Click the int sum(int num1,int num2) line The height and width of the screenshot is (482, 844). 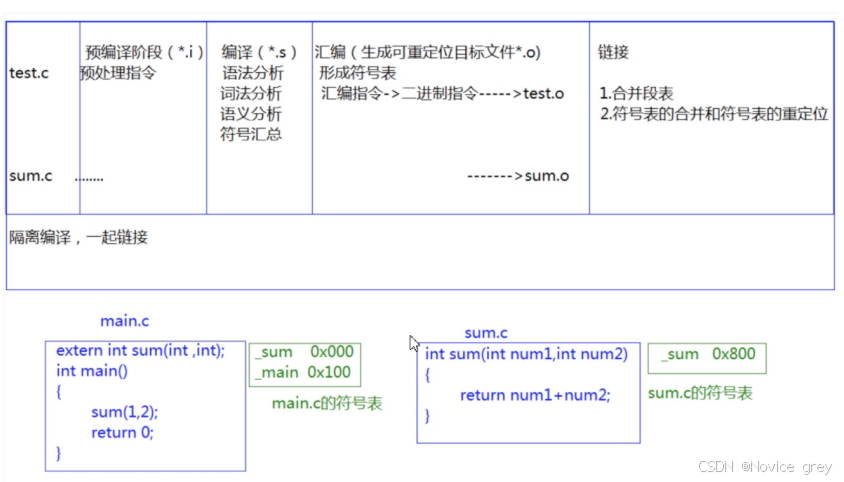pyautogui.click(x=526, y=354)
